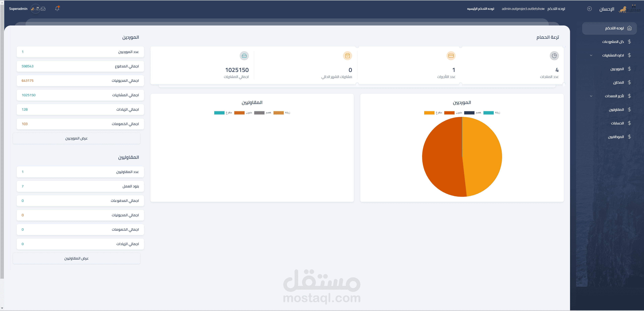Screen dimensions: 644x311
Task: Open the inbox envelope icon
Action: coord(43,9)
